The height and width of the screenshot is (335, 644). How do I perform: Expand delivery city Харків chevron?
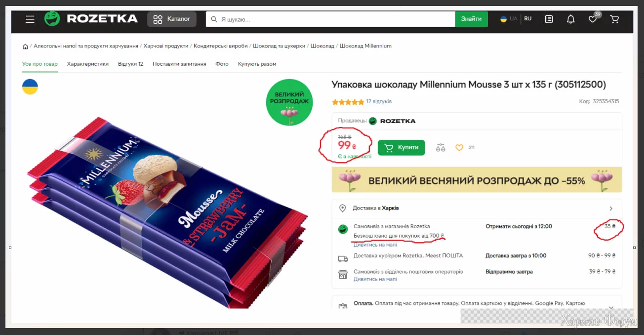(611, 209)
